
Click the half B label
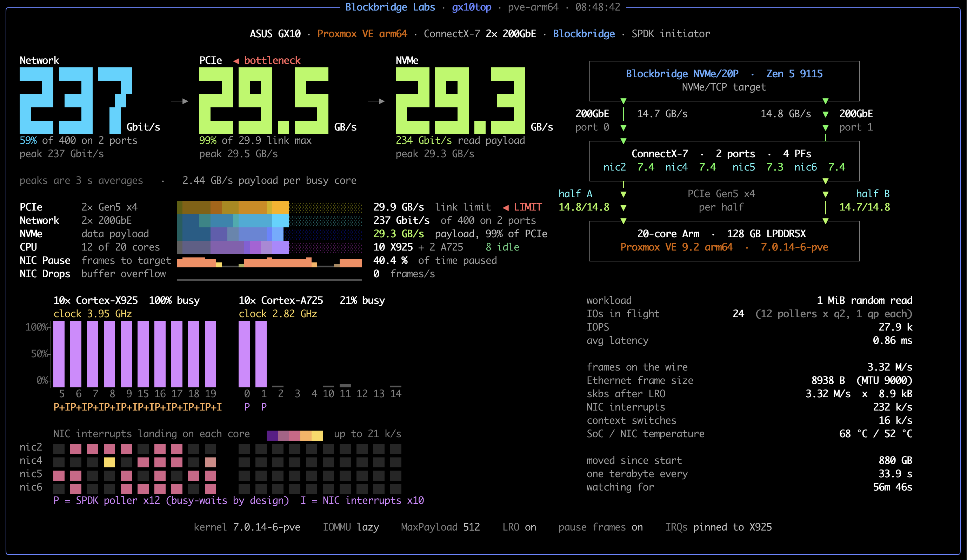(x=873, y=194)
